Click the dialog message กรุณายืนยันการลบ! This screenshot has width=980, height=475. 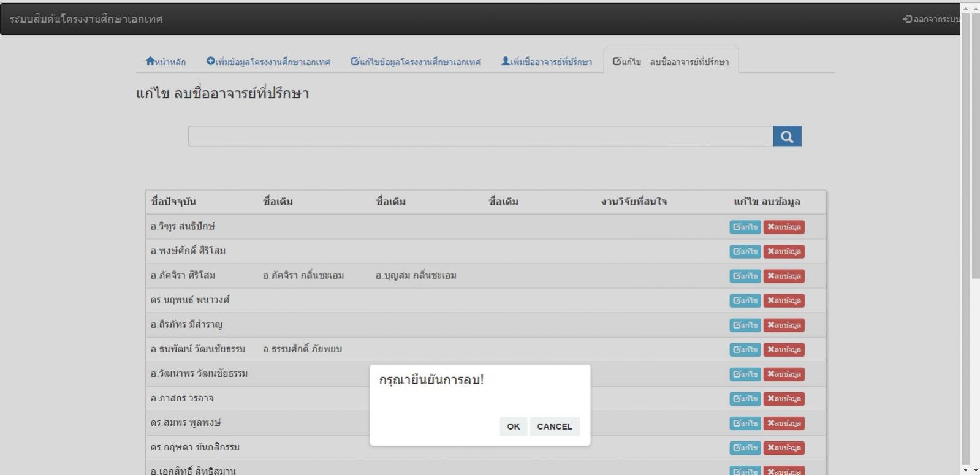[431, 380]
